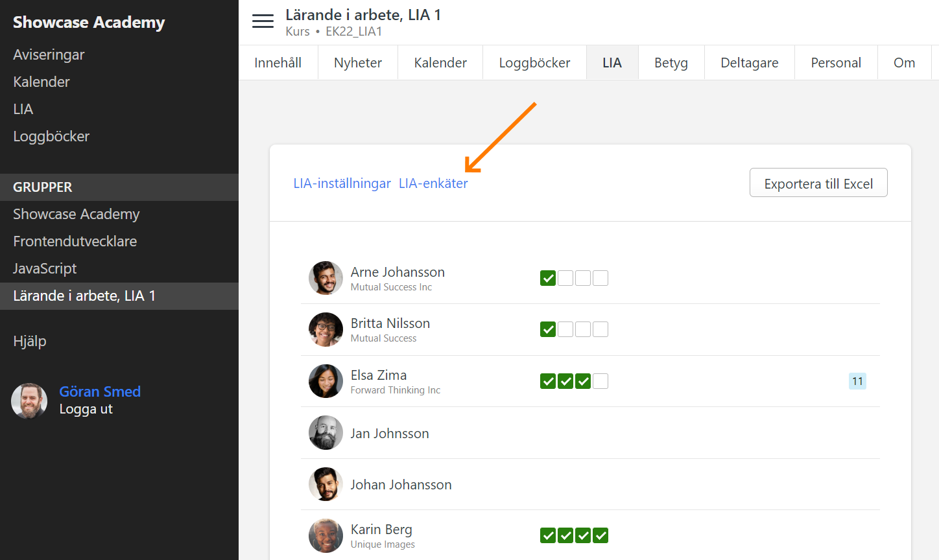The width and height of the screenshot is (939, 560).
Task: Click Göran Smed's sidebar avatar
Action: [x=29, y=401]
